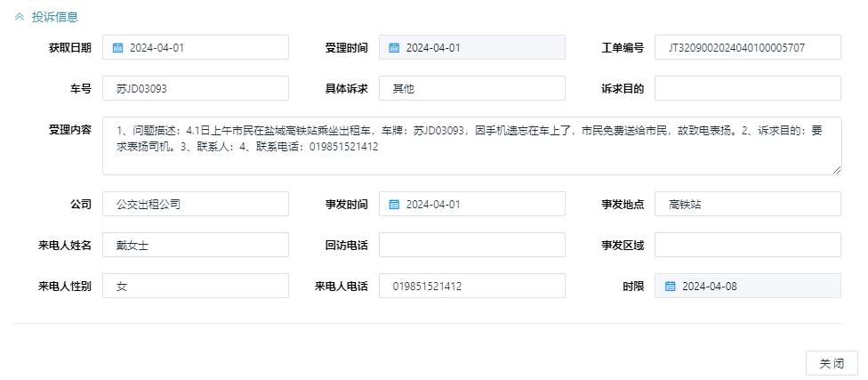The height and width of the screenshot is (380, 868).
Task: Click the resize handle of 受理内容 textarea
Action: pyautogui.click(x=836, y=170)
